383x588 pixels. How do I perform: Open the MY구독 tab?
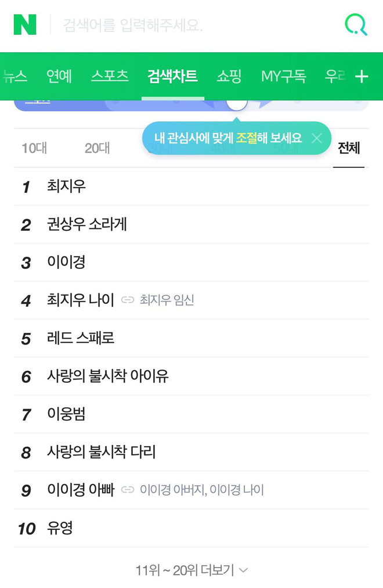283,76
